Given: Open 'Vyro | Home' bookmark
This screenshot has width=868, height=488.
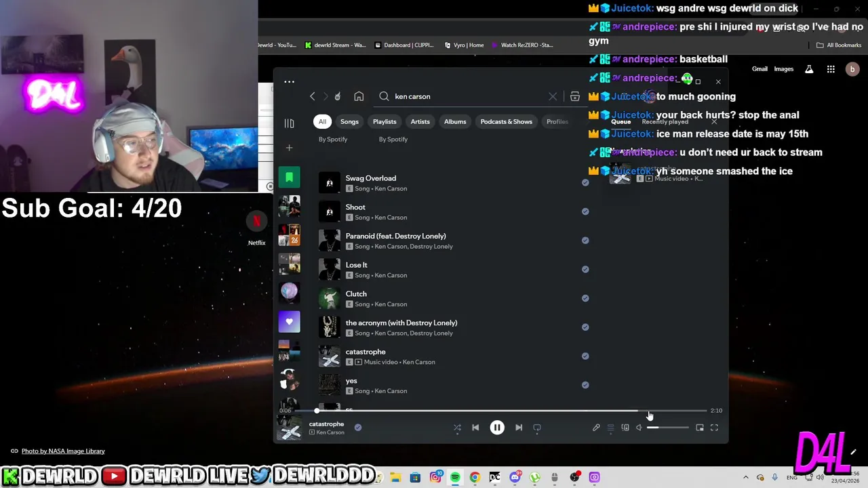Looking at the screenshot, I should pos(464,45).
